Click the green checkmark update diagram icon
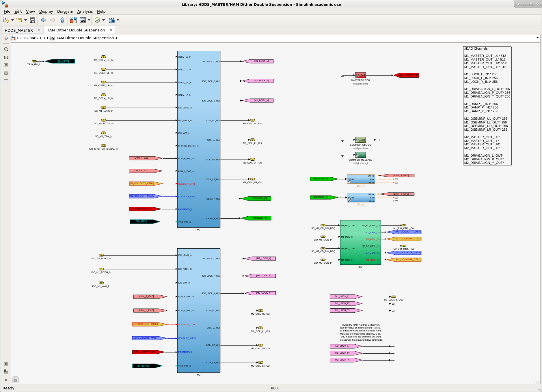 point(97,20)
